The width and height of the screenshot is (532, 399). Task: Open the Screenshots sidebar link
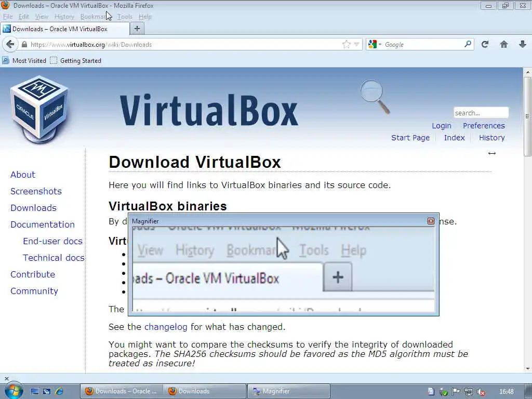(x=36, y=191)
